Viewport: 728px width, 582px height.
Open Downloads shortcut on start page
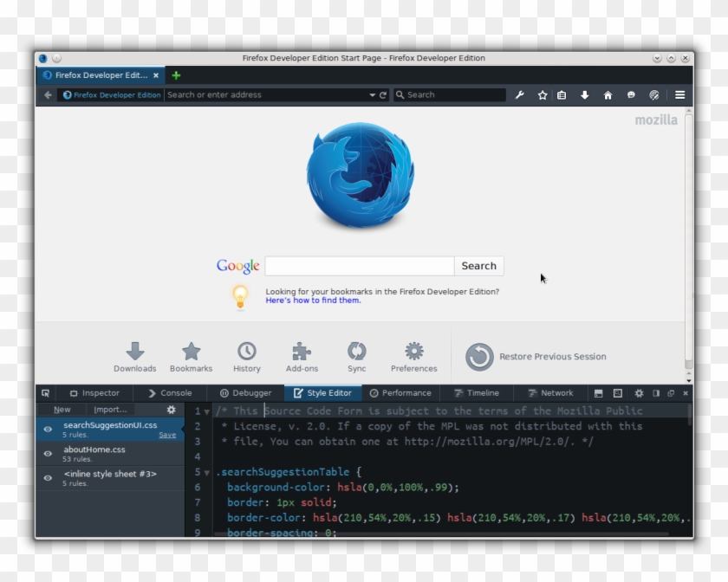click(135, 357)
